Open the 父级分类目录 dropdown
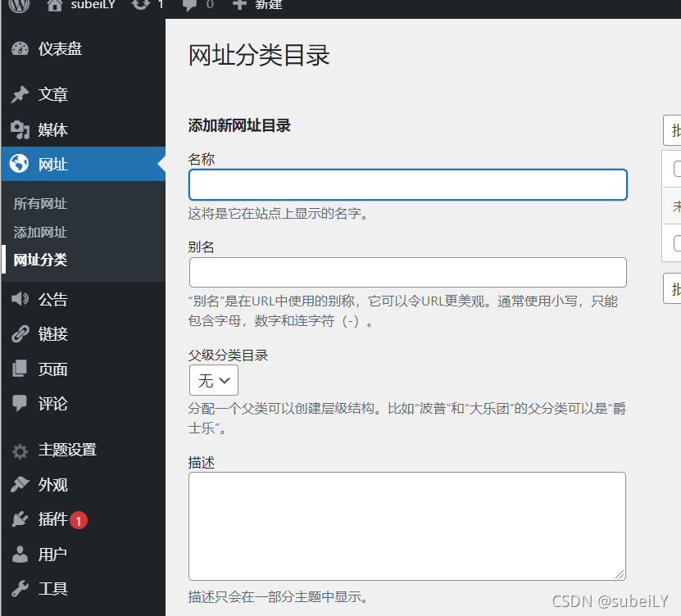Screen dimensions: 681x616 [x=214, y=380]
